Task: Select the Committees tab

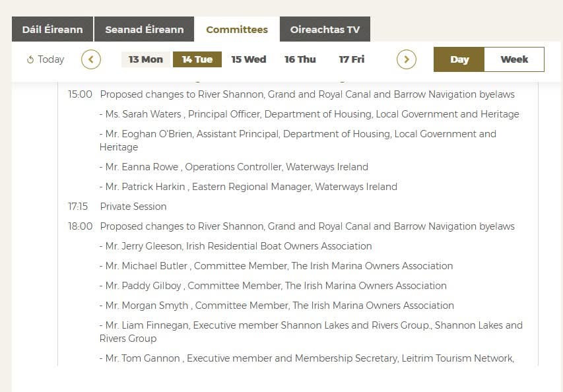Action: pos(237,29)
